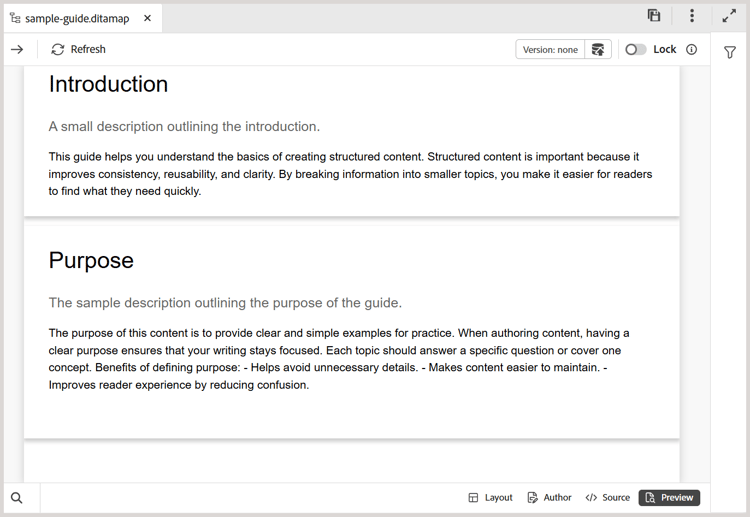Image resolution: width=750 pixels, height=517 pixels.
Task: Click the info icon next to Lock
Action: 692,49
